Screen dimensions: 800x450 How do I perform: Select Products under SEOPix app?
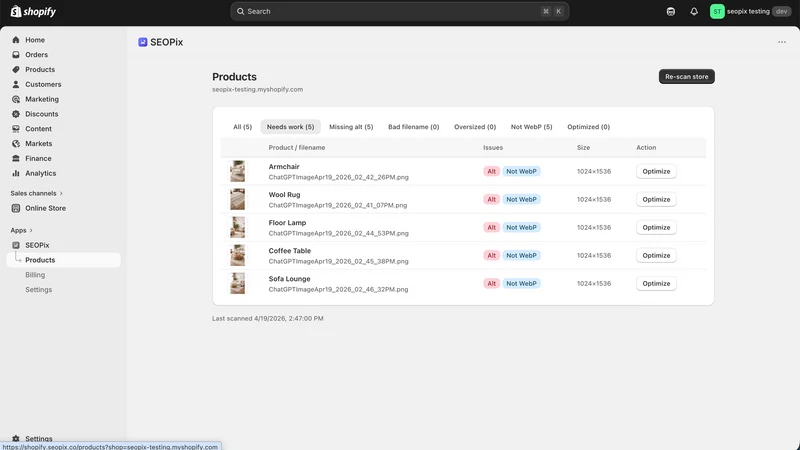click(x=63, y=260)
